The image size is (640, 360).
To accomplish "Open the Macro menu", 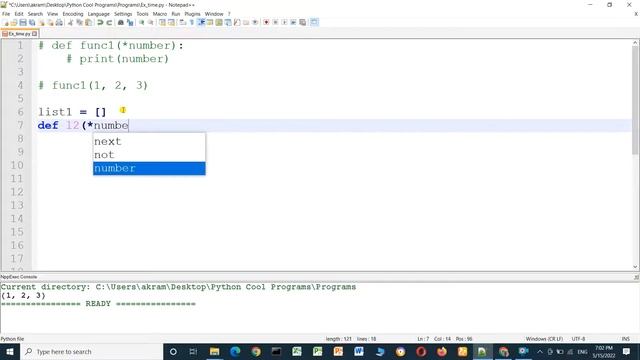I will pos(160,14).
